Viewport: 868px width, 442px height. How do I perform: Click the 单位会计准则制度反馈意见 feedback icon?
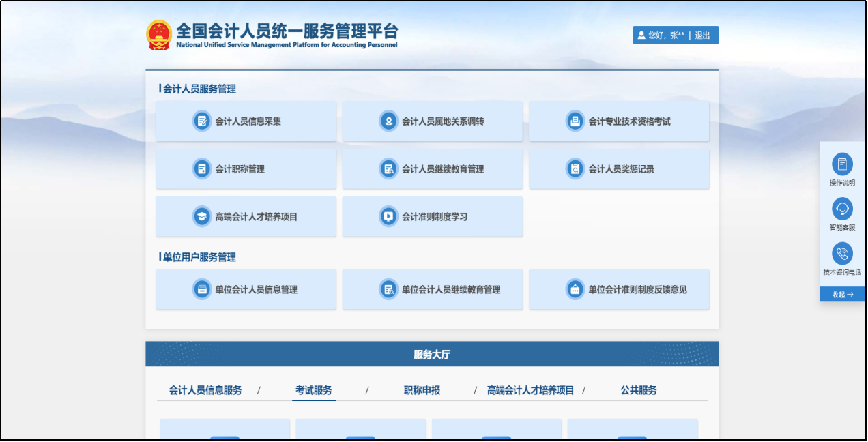click(575, 289)
